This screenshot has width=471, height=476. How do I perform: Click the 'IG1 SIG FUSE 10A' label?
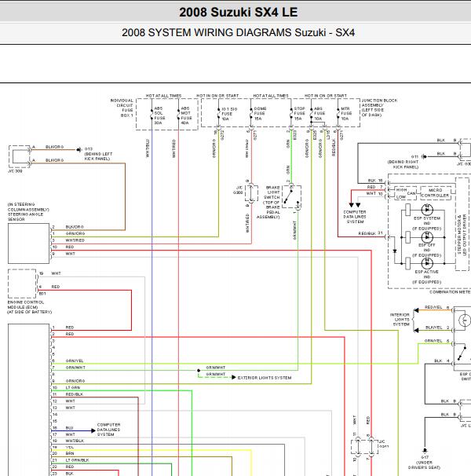coord(229,114)
